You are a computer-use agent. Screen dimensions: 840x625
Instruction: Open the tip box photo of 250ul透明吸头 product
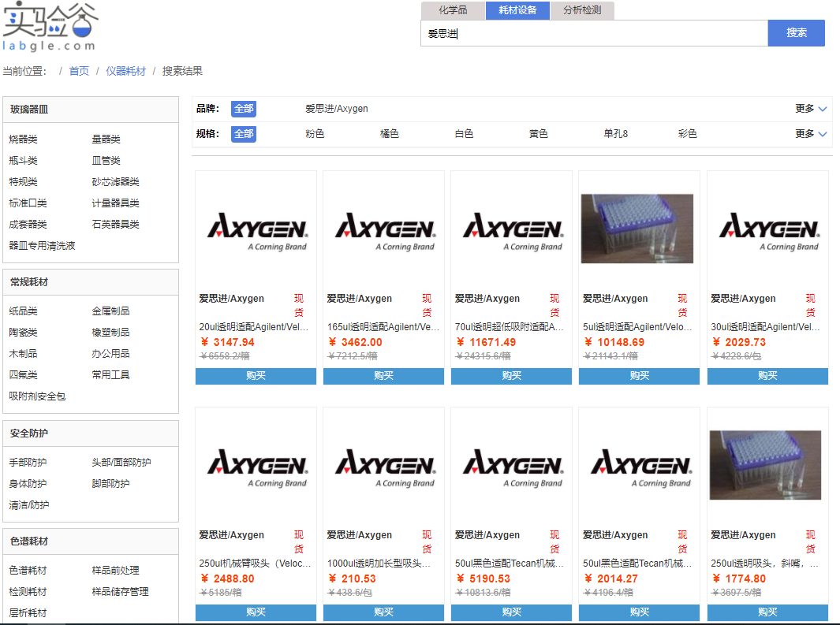[x=765, y=465]
